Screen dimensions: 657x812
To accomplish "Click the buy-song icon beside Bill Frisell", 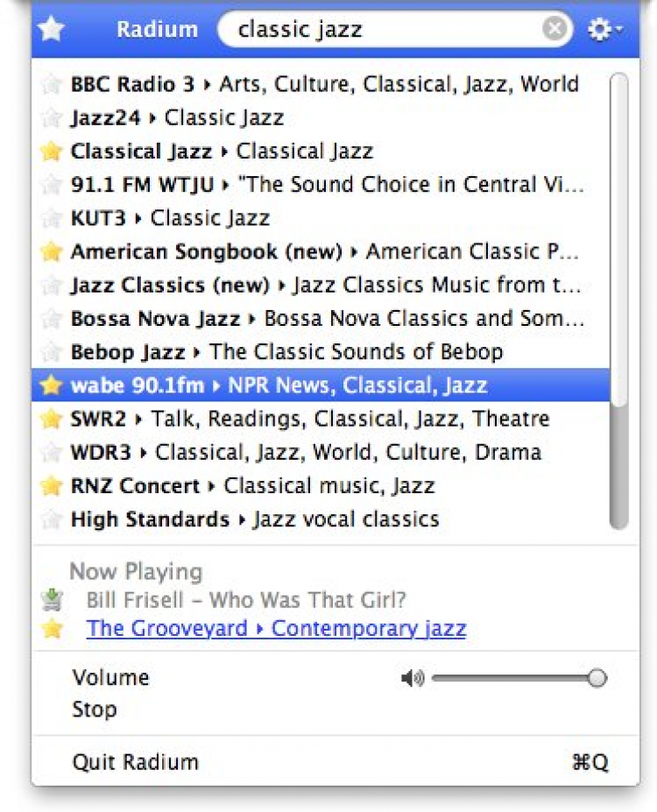I will 53,600.
